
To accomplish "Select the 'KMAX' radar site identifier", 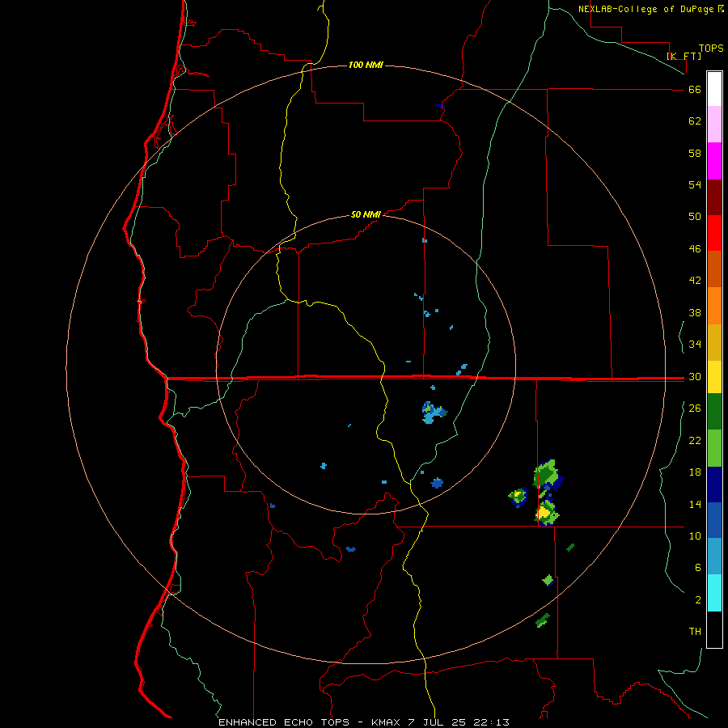I will [385, 722].
